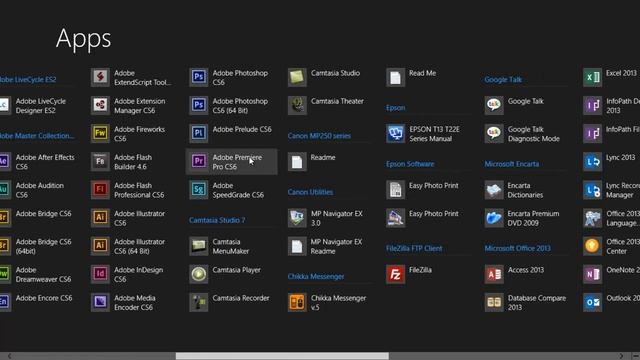Open Encarta Dictionaries icon
The image size is (640, 360).
point(494,190)
